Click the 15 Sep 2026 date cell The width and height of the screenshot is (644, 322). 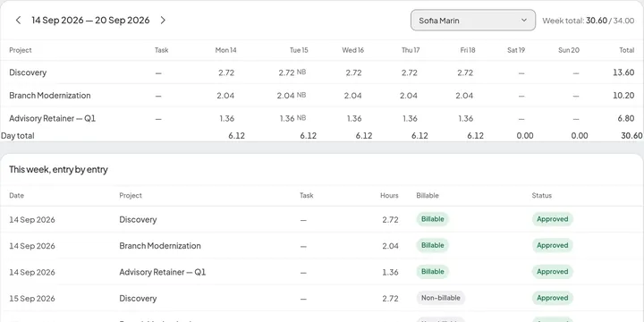click(x=32, y=298)
